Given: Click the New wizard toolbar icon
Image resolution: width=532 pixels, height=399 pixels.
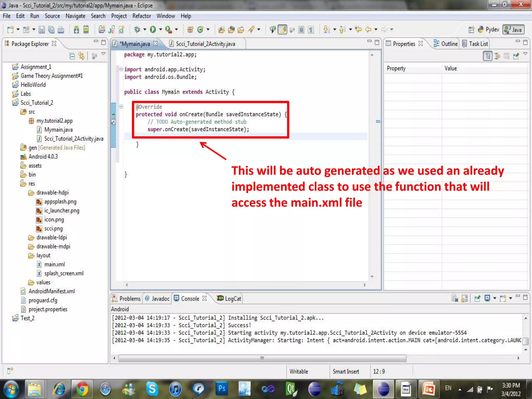Looking at the screenshot, I should (10, 30).
